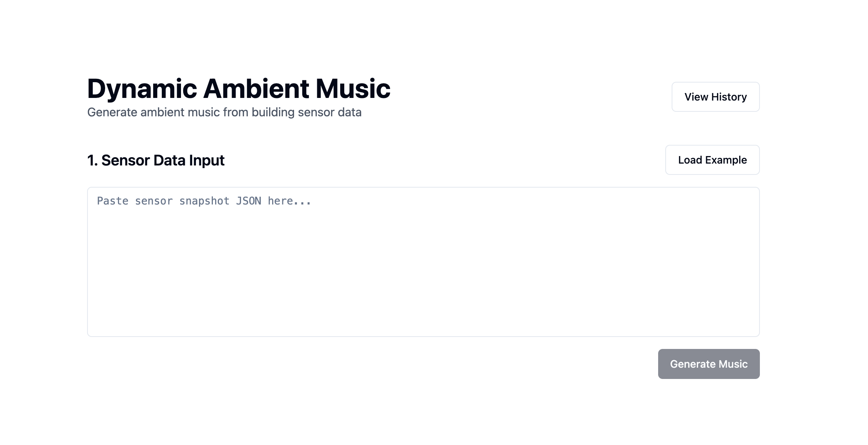Click the word 'Example' in Load Example
This screenshot has height=445, width=868.
coord(726,160)
